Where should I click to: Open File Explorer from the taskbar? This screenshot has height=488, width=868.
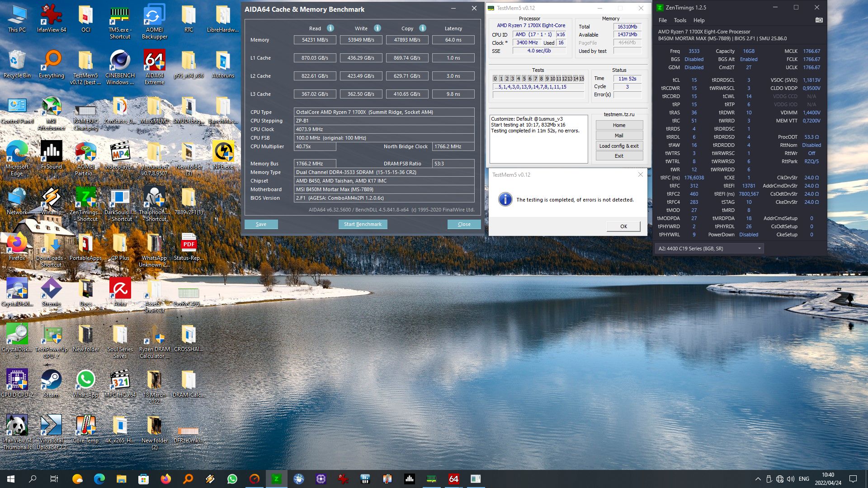pyautogui.click(x=121, y=479)
